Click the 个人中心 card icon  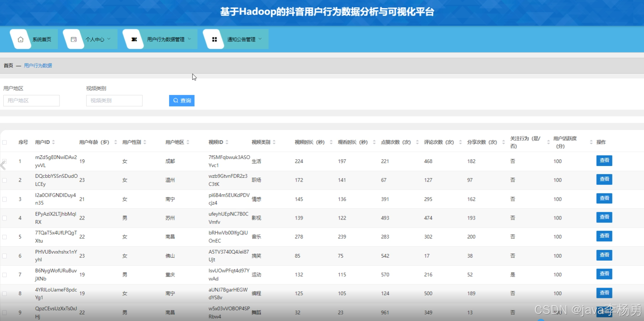[74, 39]
